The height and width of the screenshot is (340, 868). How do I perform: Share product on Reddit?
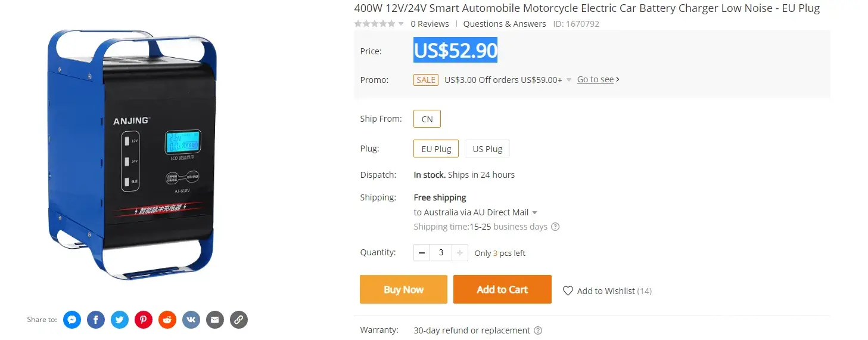coord(167,320)
